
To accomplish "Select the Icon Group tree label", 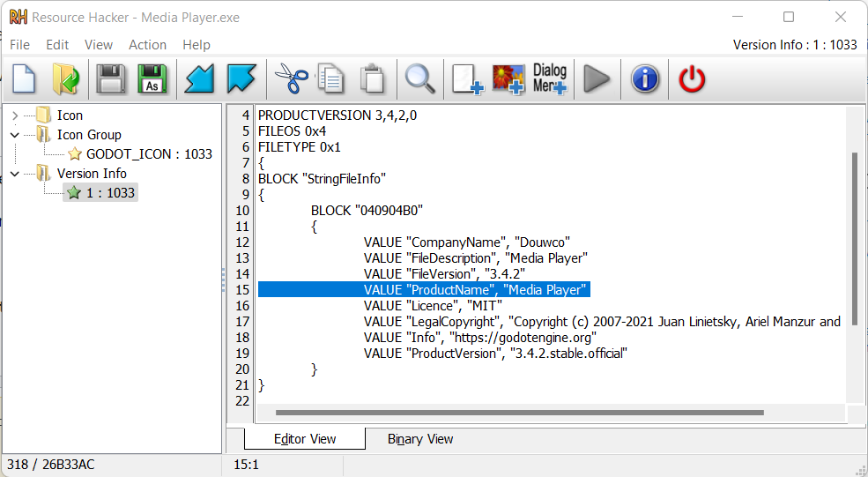I will [x=89, y=135].
